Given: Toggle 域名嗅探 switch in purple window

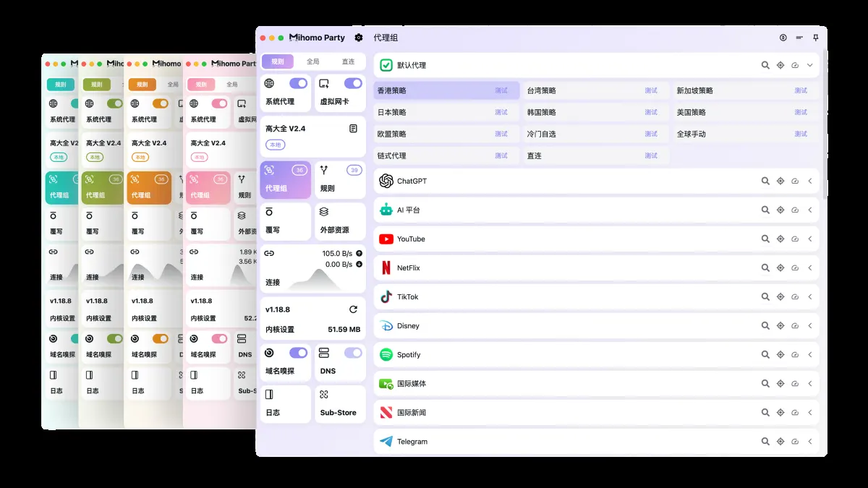Looking at the screenshot, I should pos(298,353).
